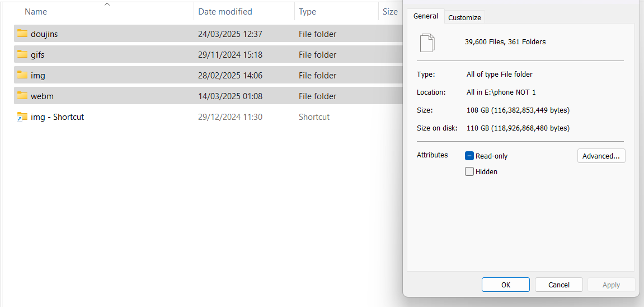Click date '29/11/2024 15:18'
The image size is (644, 307).
point(230,55)
